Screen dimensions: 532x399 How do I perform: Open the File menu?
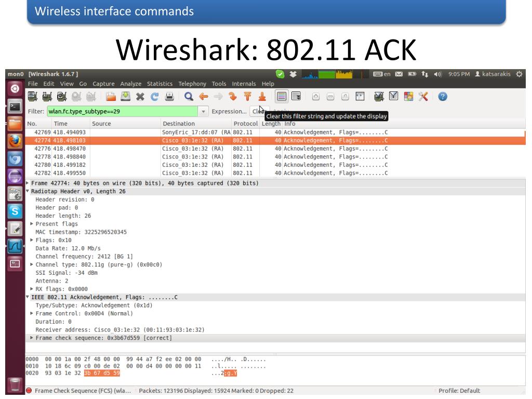pyautogui.click(x=33, y=84)
